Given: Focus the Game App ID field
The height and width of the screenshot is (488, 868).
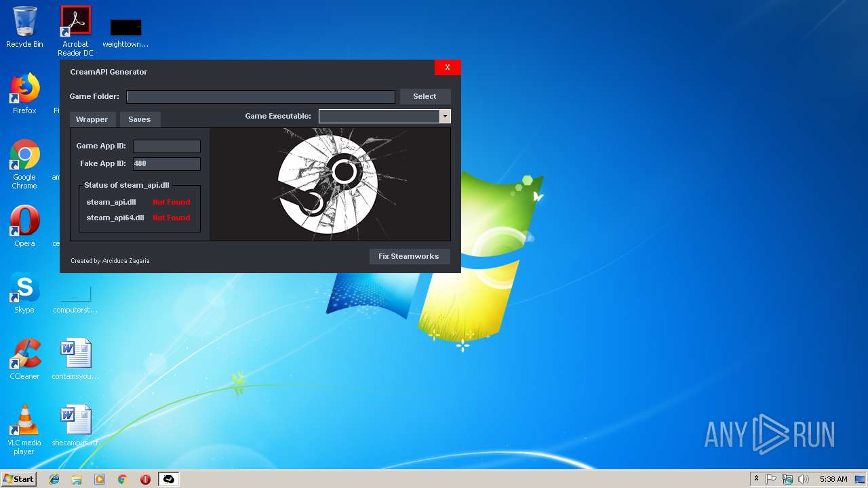Looking at the screenshot, I should pos(166,146).
